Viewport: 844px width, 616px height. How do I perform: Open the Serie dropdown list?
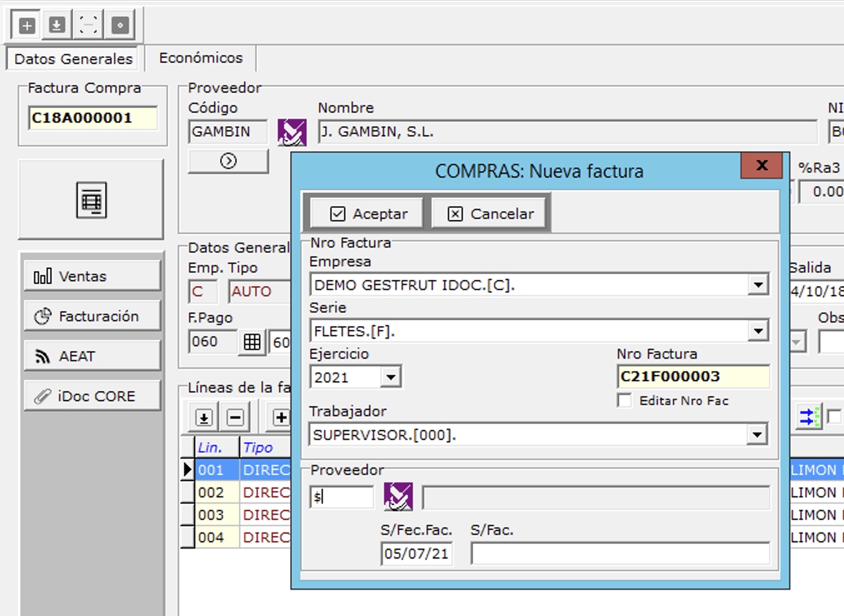[x=758, y=331]
